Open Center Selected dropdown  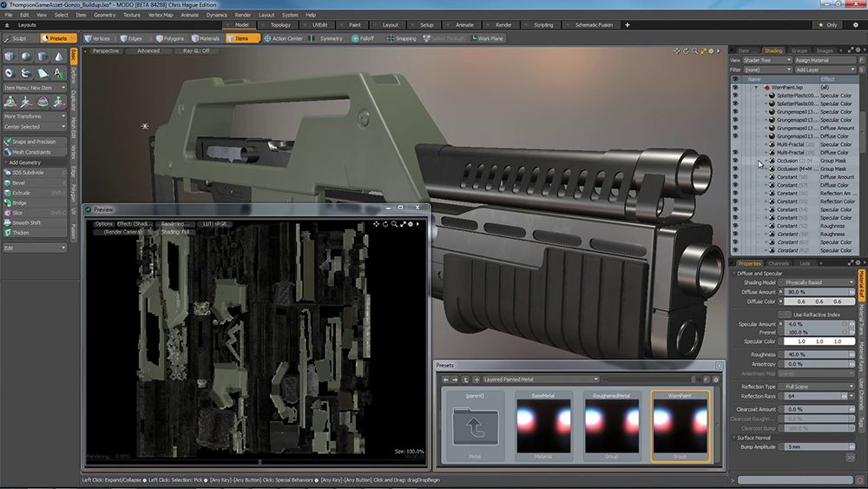pos(35,127)
